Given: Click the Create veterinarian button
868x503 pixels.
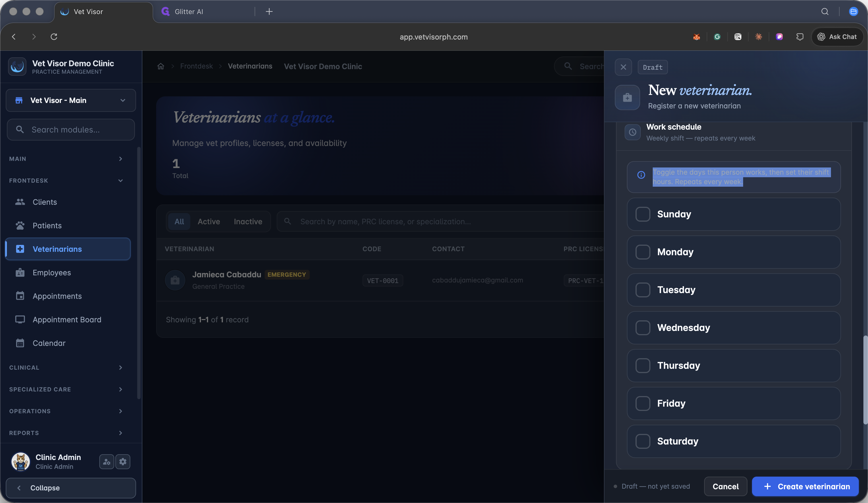Looking at the screenshot, I should (x=805, y=486).
